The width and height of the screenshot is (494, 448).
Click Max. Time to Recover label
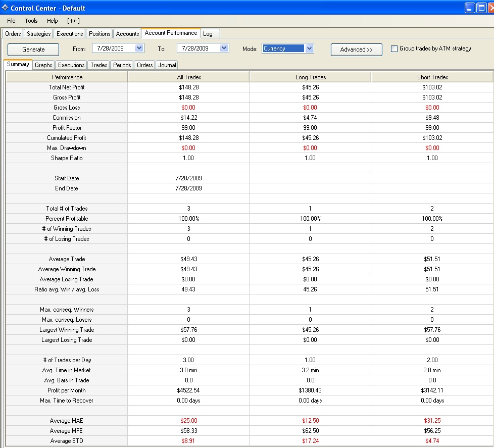coord(67,401)
